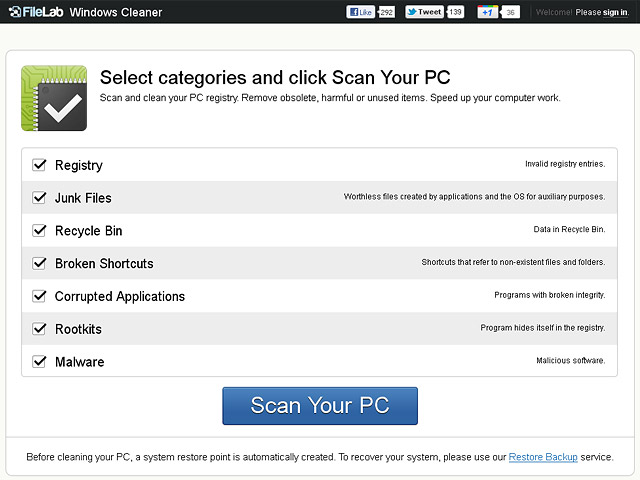The height and width of the screenshot is (480, 640).
Task: Uncheck the Malware checkbox
Action: pos(39,361)
